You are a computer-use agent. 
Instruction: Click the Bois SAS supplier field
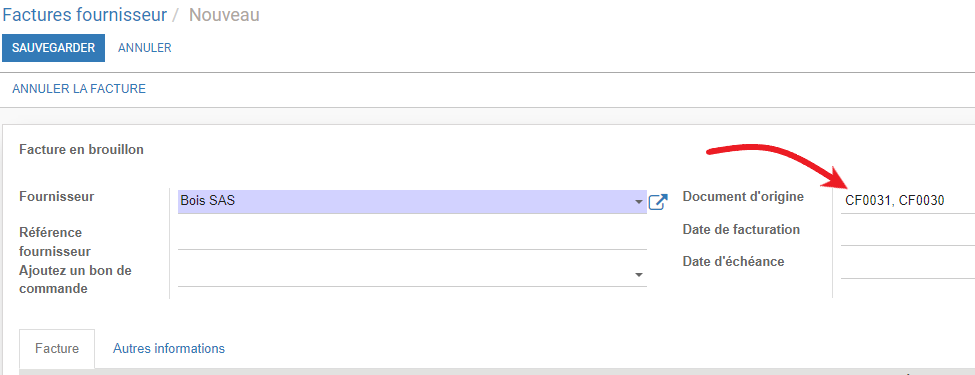(x=412, y=201)
